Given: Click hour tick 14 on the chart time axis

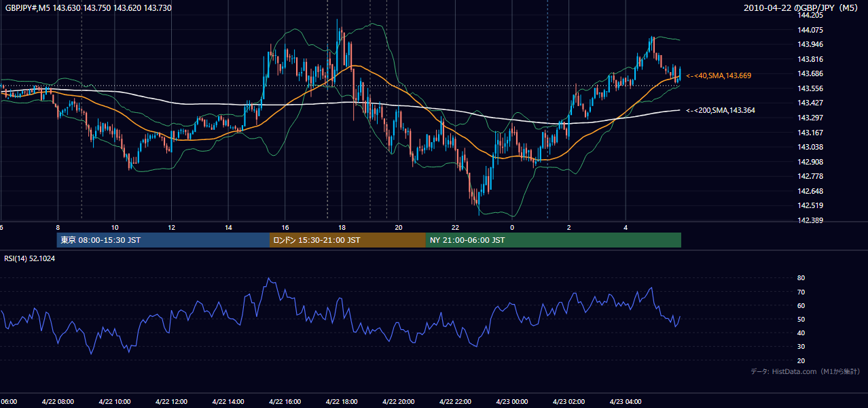Looking at the screenshot, I should click(x=228, y=228).
